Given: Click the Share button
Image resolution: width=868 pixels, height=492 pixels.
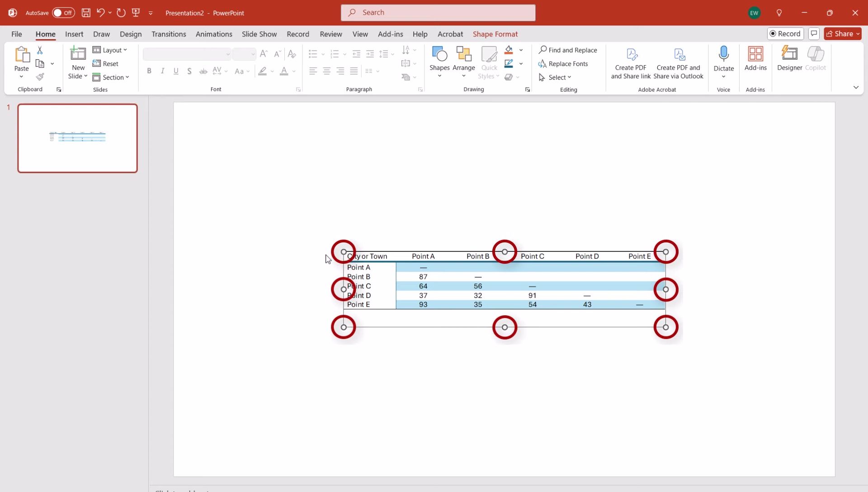Looking at the screenshot, I should [843, 33].
